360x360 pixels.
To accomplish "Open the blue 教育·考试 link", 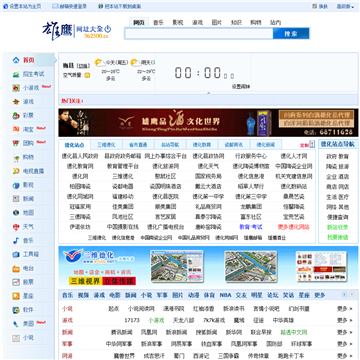I will 251,227.
